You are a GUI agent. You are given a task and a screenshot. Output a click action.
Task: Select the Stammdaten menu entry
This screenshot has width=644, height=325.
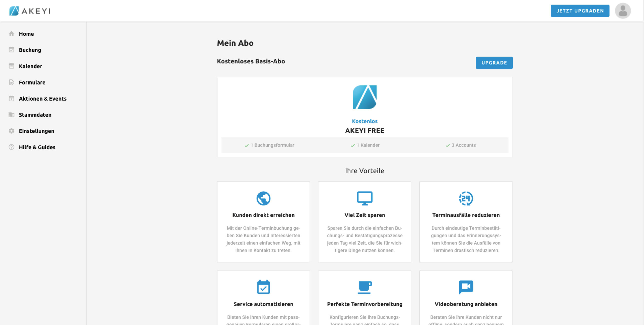click(35, 115)
